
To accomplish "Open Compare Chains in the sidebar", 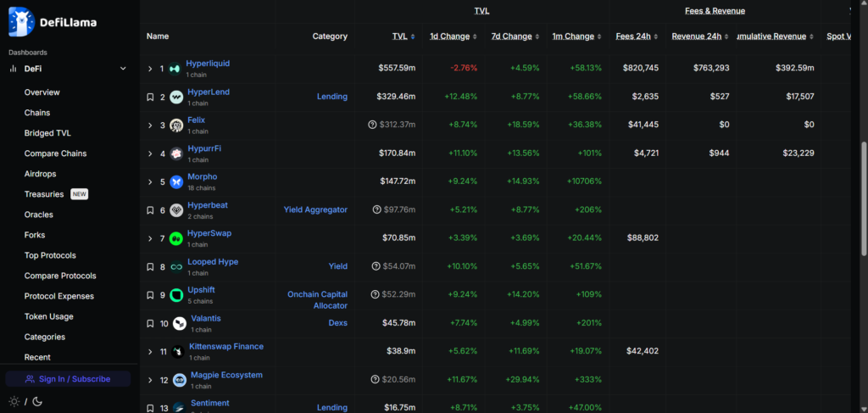I will 55,153.
